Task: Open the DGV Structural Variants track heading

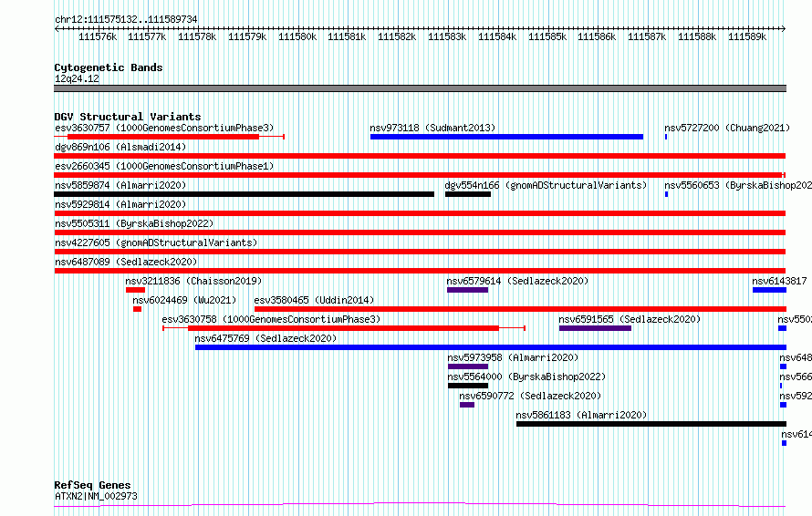Action: [128, 117]
